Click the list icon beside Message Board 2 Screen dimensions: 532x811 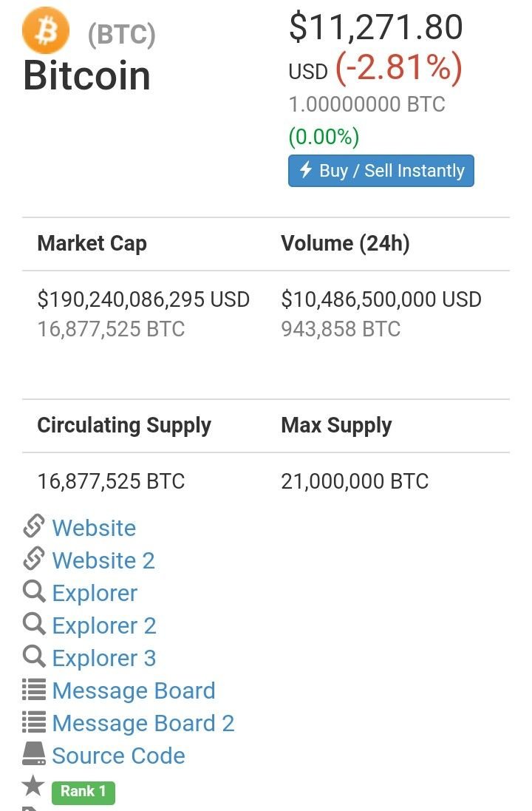click(x=33, y=722)
